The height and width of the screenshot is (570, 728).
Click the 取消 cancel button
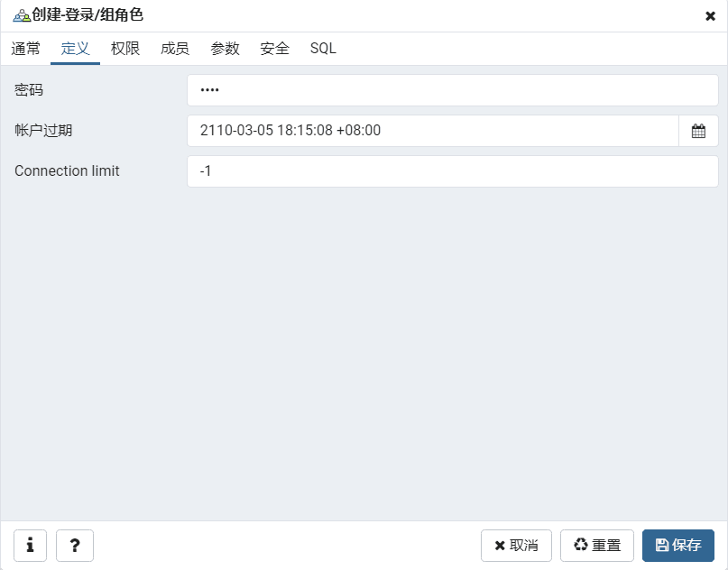pyautogui.click(x=516, y=546)
